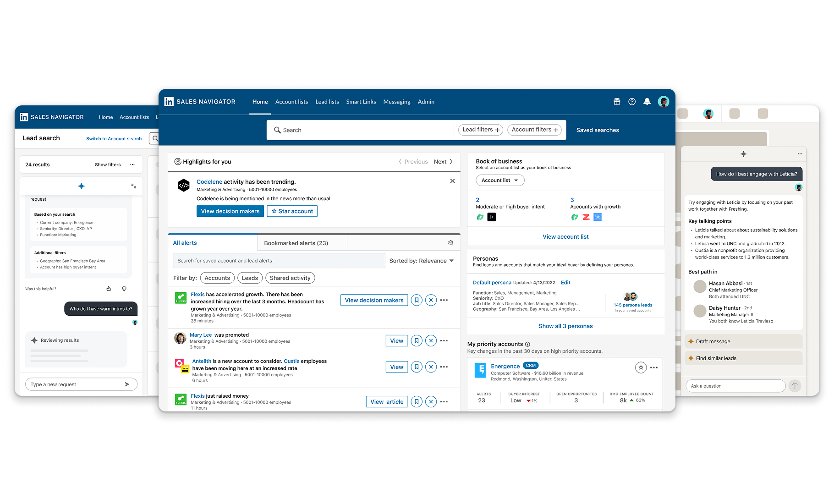Star the Energence priority account
The width and height of the screenshot is (834, 504).
coord(641,367)
